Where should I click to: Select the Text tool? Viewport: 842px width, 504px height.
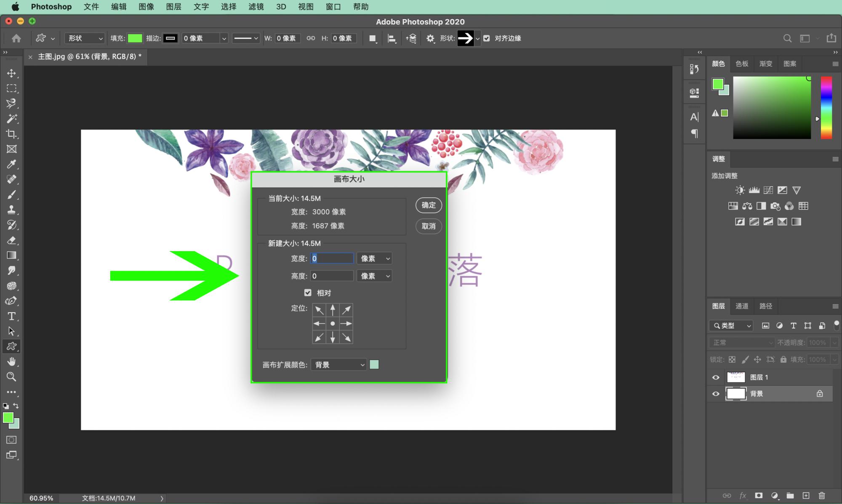point(11,316)
